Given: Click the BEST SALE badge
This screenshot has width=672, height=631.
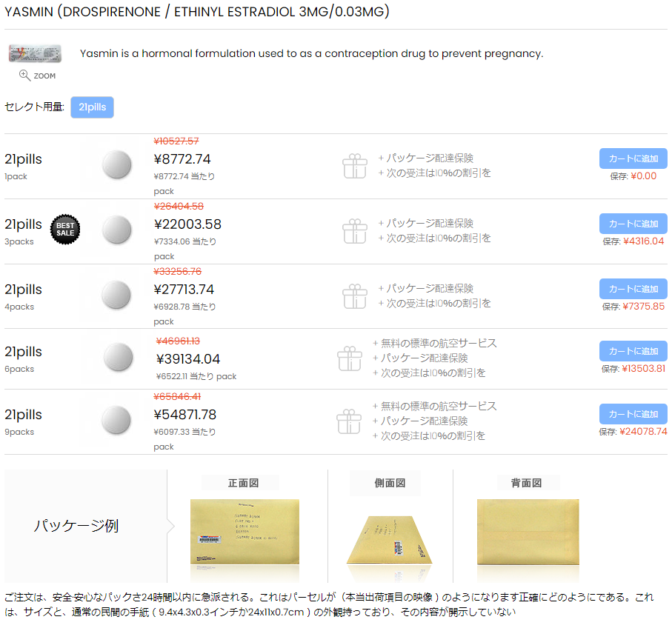Looking at the screenshot, I should (x=65, y=229).
